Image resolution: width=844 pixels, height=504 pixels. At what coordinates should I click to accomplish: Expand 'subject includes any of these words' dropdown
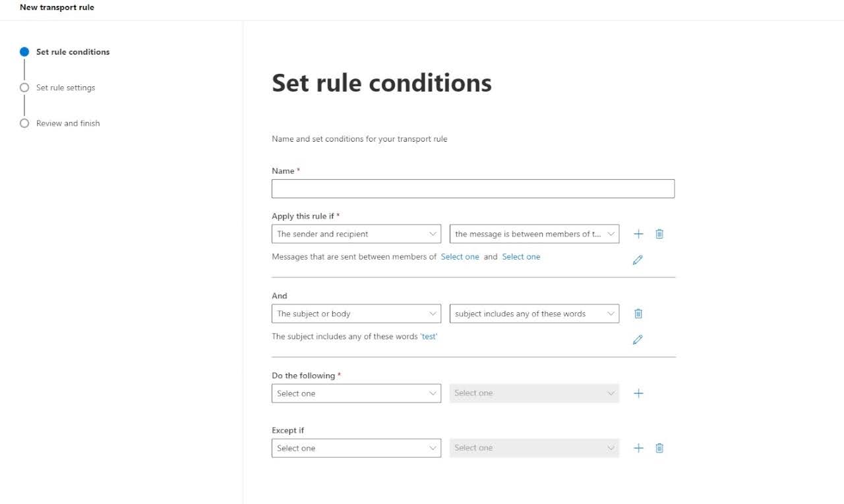tap(534, 314)
